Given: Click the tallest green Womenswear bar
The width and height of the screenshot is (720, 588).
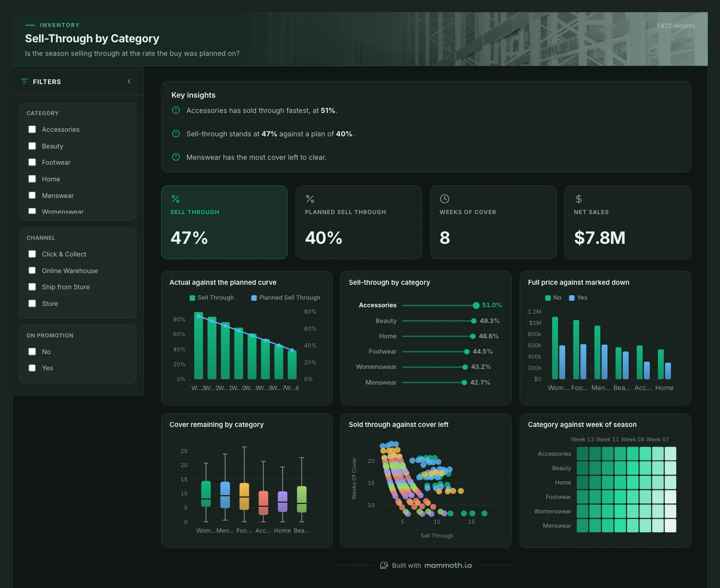Looking at the screenshot, I should pos(555,348).
